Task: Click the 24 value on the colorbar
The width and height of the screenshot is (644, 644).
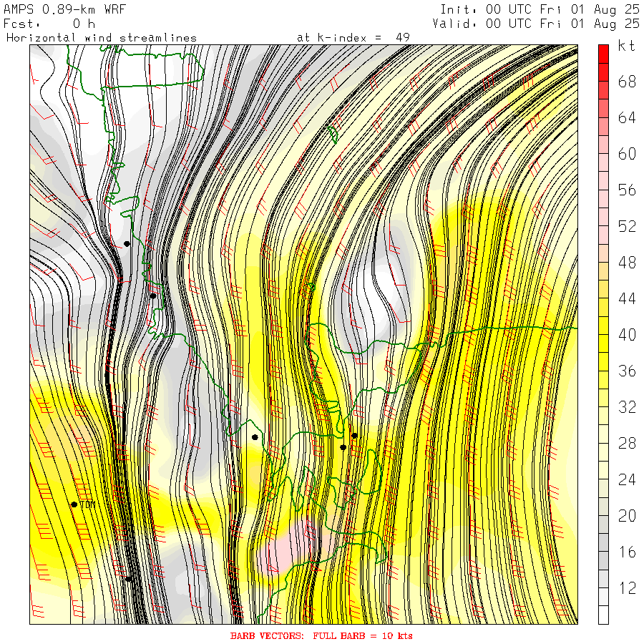Action: tap(627, 479)
